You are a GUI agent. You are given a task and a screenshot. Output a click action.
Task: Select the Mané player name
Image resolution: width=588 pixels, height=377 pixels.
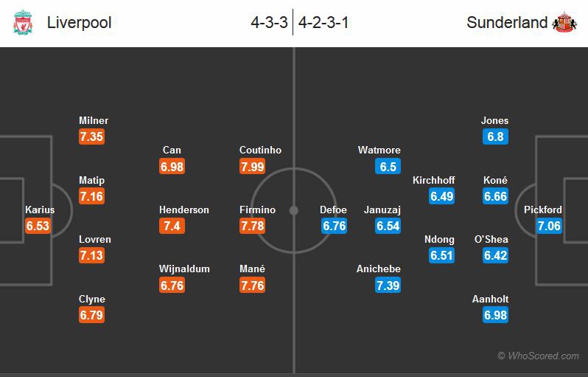pyautogui.click(x=253, y=269)
